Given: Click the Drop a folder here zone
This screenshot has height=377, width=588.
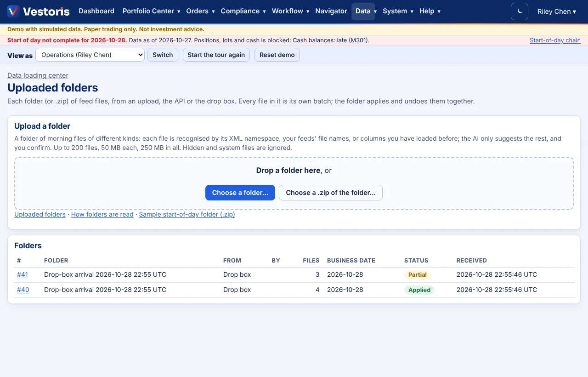Looking at the screenshot, I should [x=294, y=183].
